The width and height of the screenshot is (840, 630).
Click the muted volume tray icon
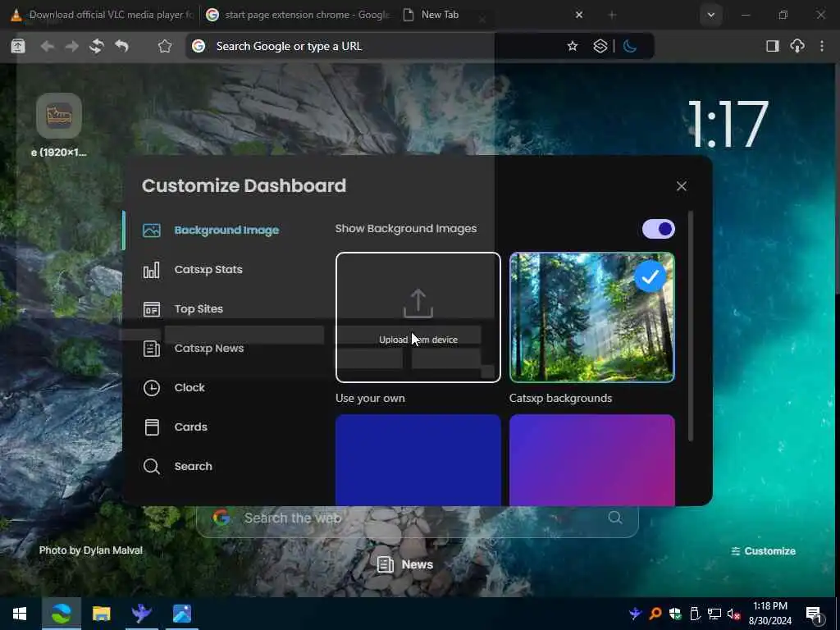[x=734, y=614]
